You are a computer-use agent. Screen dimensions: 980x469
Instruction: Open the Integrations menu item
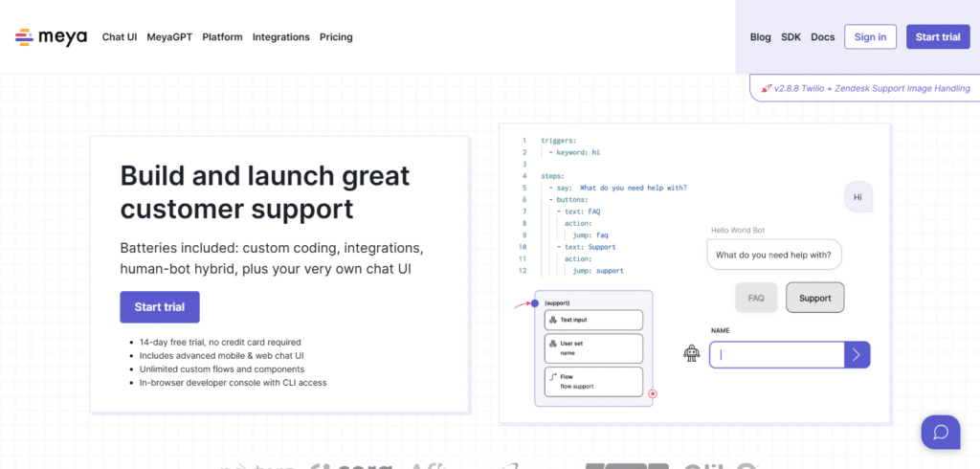point(281,37)
